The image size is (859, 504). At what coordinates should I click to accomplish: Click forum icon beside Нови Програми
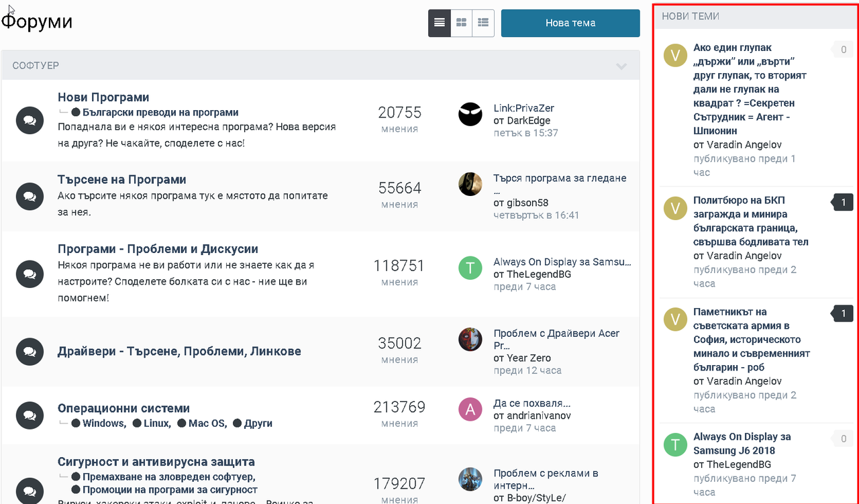coord(30,120)
